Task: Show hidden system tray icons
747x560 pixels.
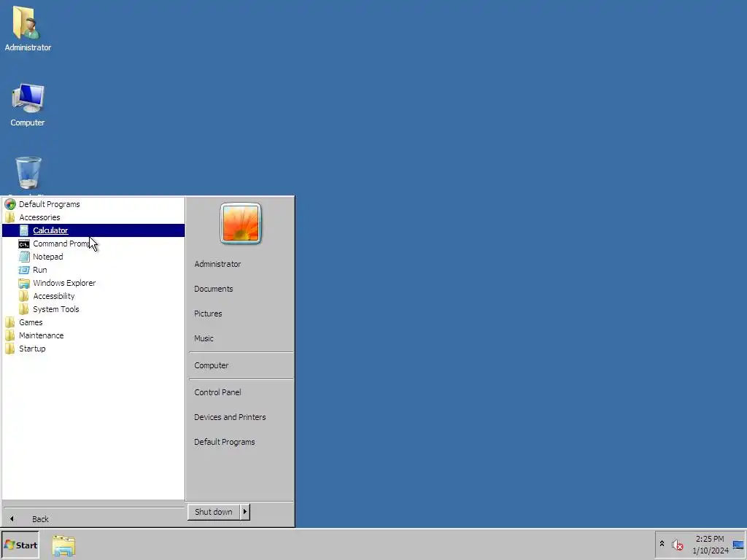Action: coord(662,544)
